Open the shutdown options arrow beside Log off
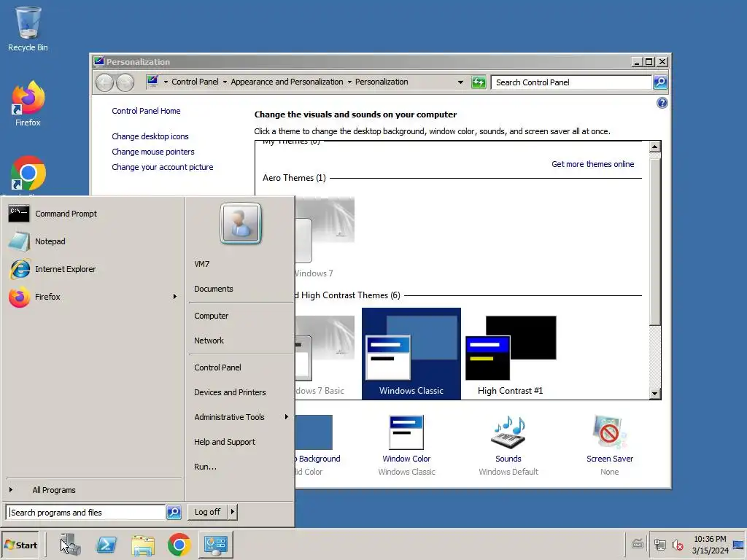 click(232, 512)
